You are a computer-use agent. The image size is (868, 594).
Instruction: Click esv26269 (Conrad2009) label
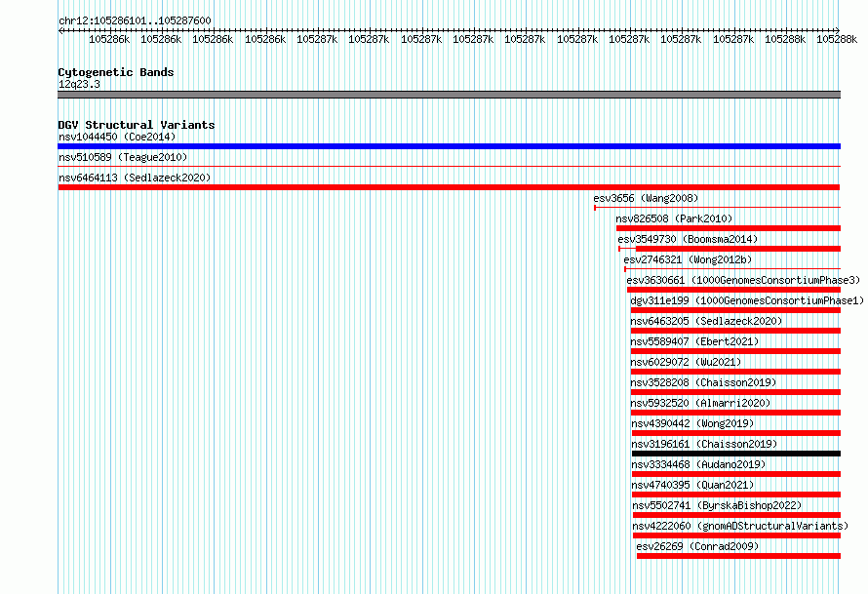[x=697, y=546]
